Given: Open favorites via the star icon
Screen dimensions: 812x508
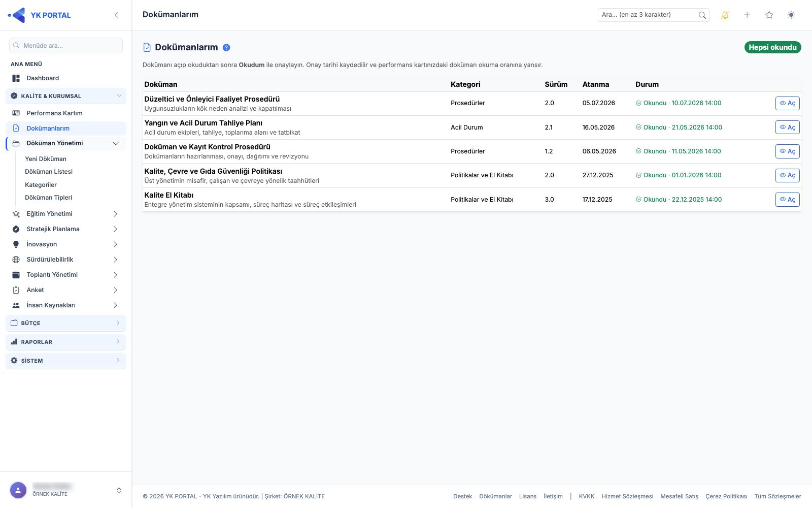Looking at the screenshot, I should coord(769,15).
